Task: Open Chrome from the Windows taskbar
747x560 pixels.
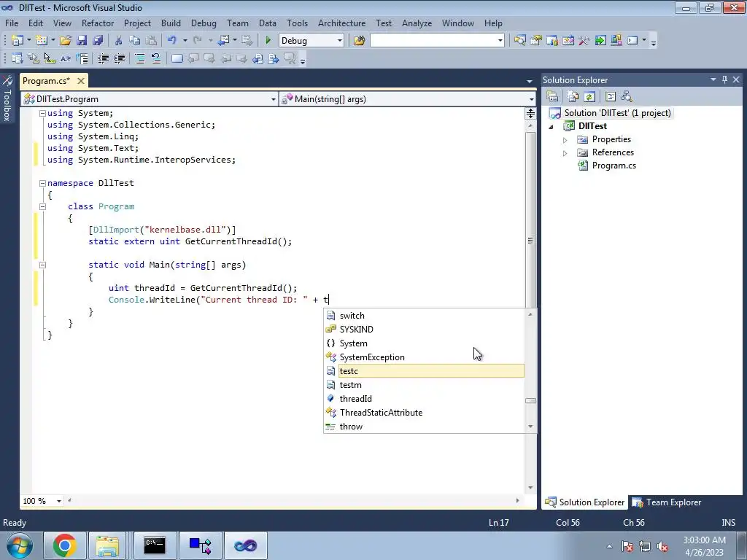Action: [x=65, y=545]
